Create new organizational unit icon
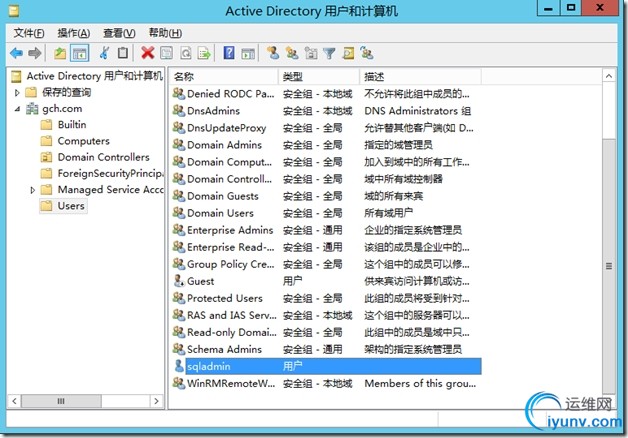Image resolution: width=628 pixels, height=438 pixels. (311, 53)
